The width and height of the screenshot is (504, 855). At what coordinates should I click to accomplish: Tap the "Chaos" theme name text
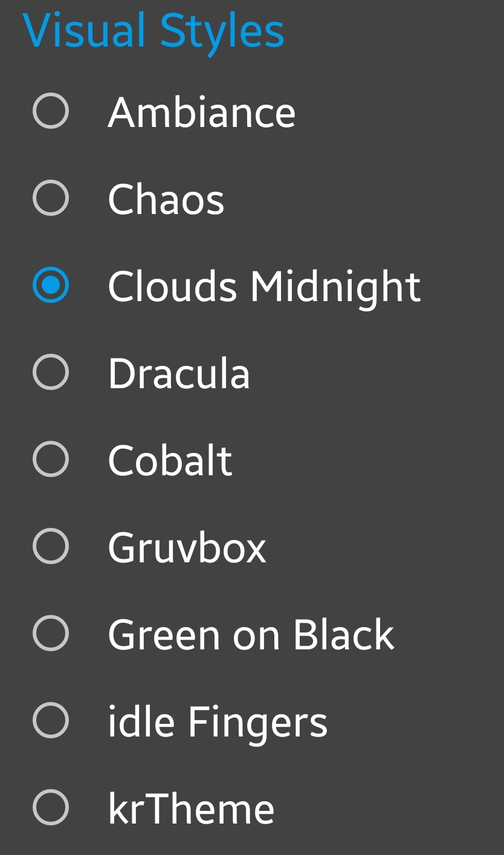[166, 200]
